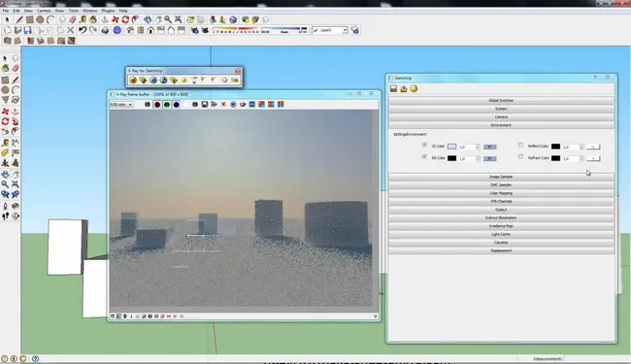Expand the Global Switches rollout

(501, 101)
